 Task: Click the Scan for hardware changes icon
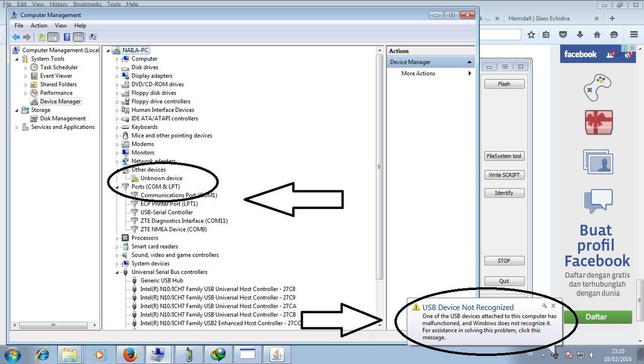[x=93, y=37]
